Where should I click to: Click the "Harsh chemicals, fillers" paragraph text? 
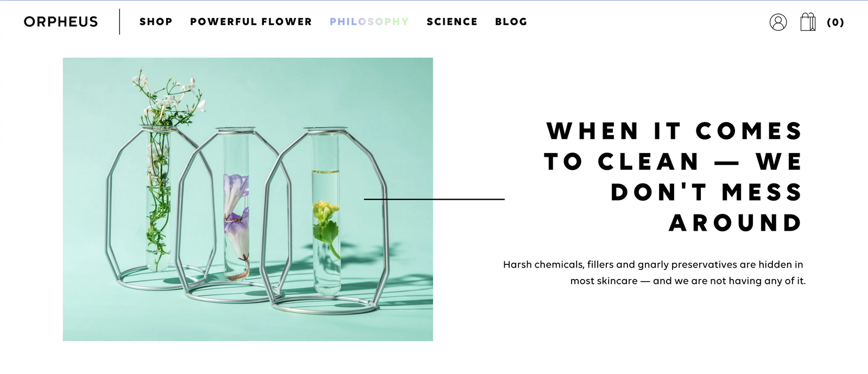coord(652,264)
